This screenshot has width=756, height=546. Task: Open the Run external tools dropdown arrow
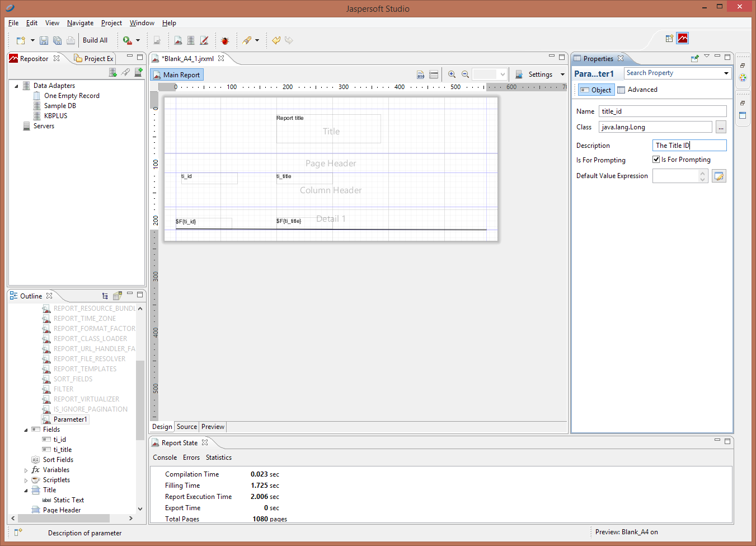pos(138,40)
